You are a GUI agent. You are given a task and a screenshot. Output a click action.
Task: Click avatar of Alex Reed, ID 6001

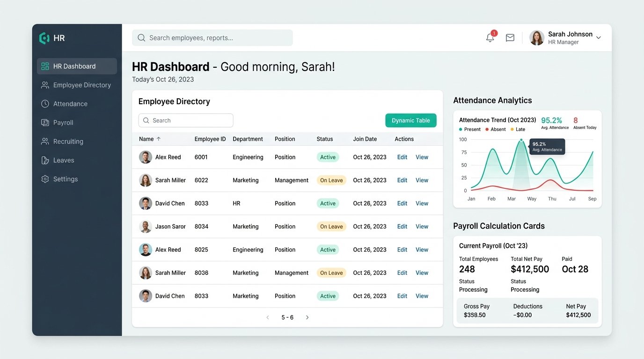146,157
